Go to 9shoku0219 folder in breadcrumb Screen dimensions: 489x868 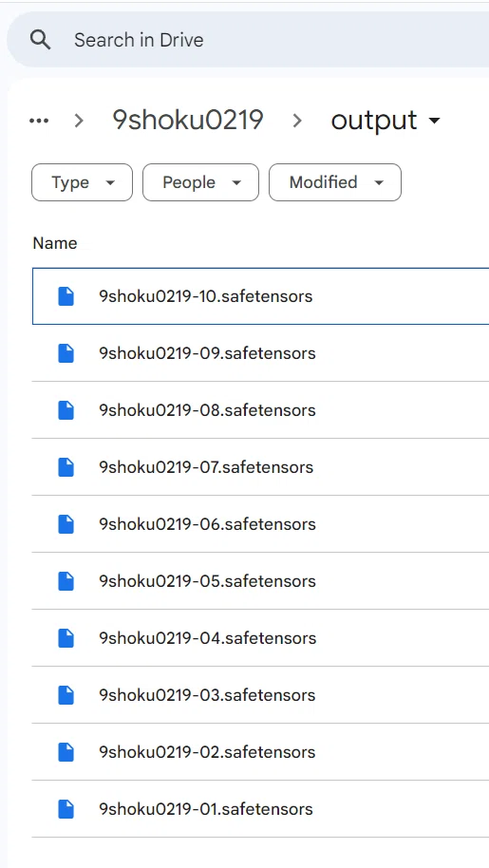pos(188,120)
